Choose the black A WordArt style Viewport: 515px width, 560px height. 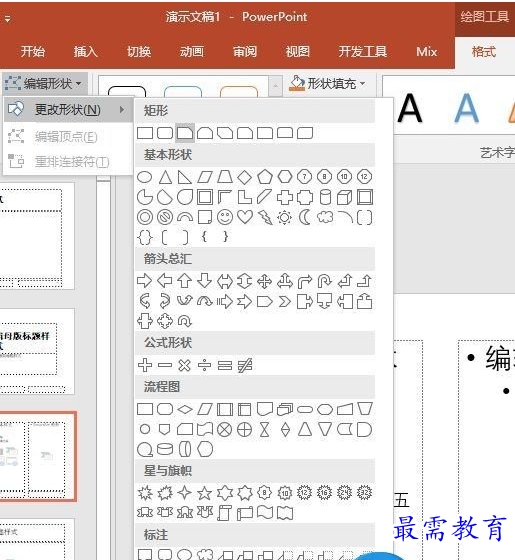(x=410, y=108)
